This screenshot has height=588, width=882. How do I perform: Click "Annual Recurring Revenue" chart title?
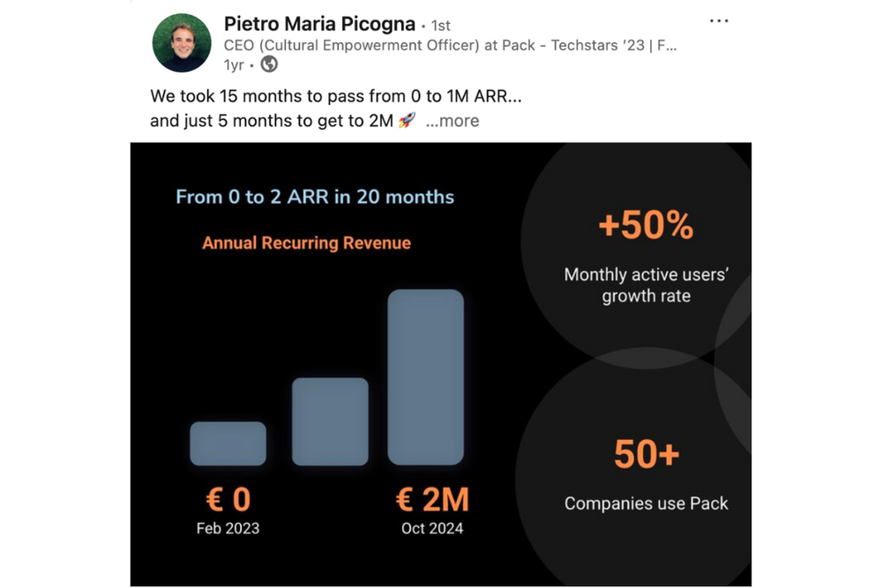(x=306, y=242)
